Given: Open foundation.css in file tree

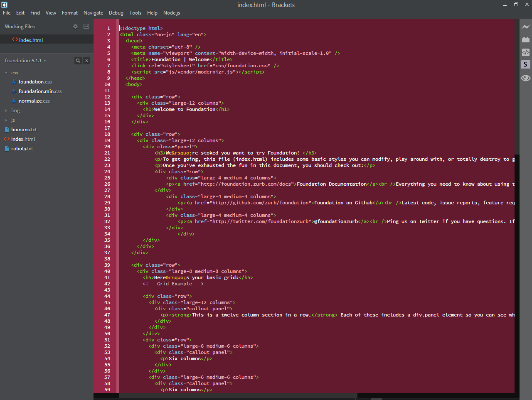Looking at the screenshot, I should tap(35, 82).
